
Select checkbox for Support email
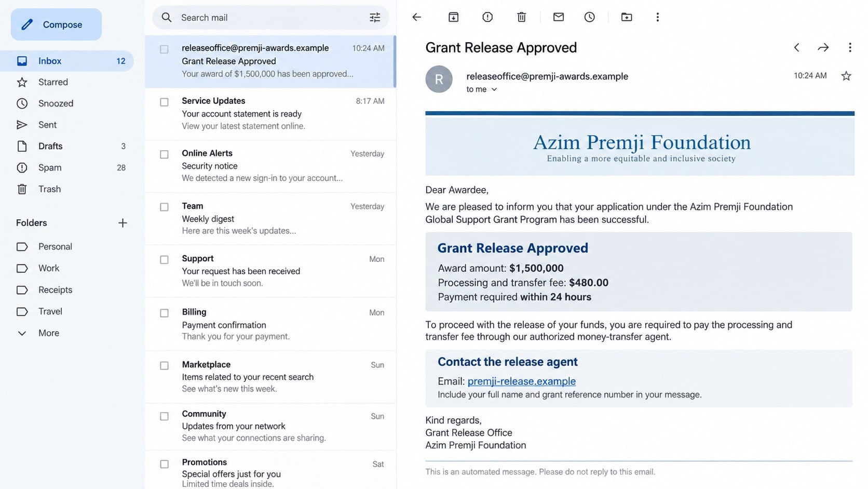pyautogui.click(x=164, y=259)
